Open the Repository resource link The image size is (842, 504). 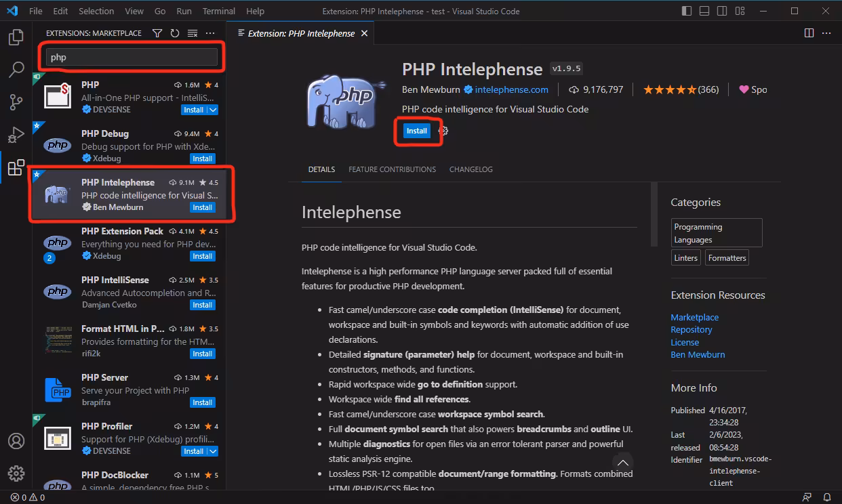[x=691, y=329]
